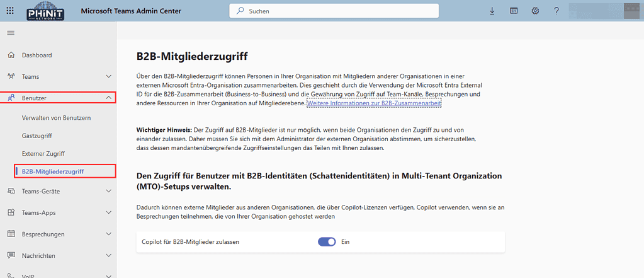Expand the Besprechungen section chevron
This screenshot has height=278, width=644.
point(108,235)
